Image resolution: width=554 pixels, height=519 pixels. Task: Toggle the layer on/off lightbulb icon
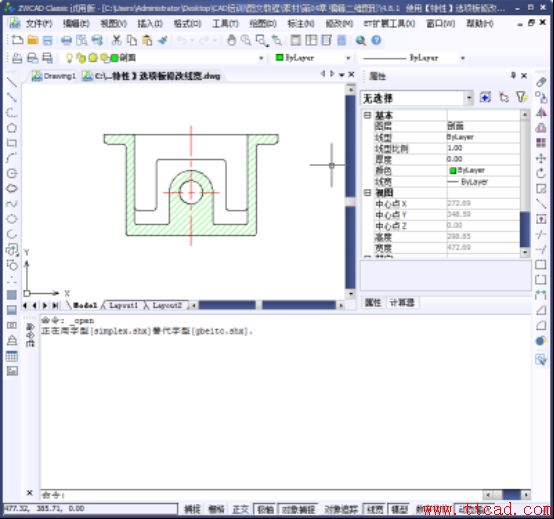click(69, 58)
